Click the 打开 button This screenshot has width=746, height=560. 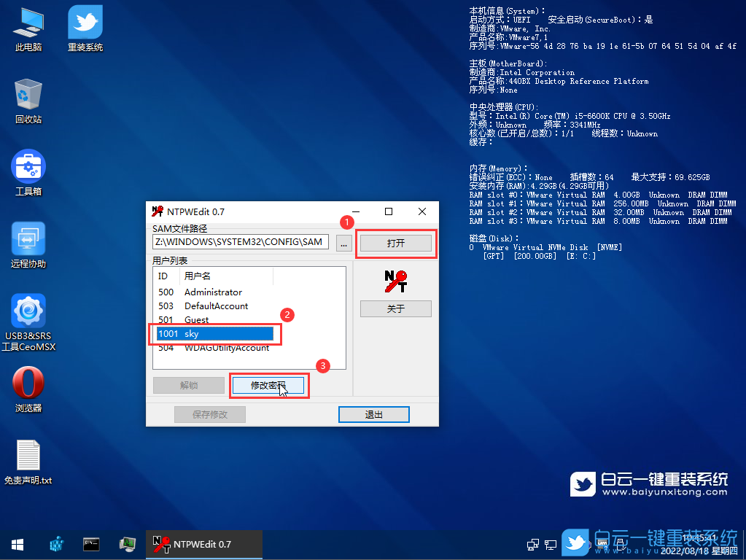tap(395, 244)
